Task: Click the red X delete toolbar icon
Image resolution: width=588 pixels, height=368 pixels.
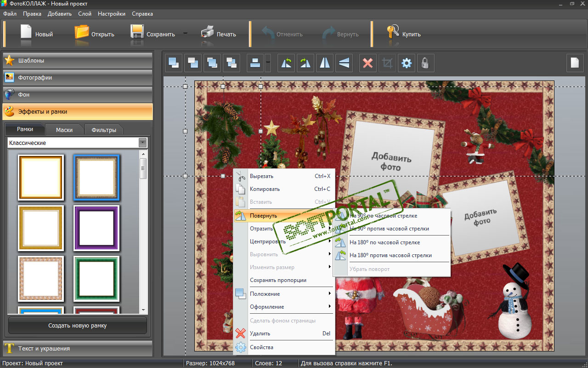Action: click(367, 63)
